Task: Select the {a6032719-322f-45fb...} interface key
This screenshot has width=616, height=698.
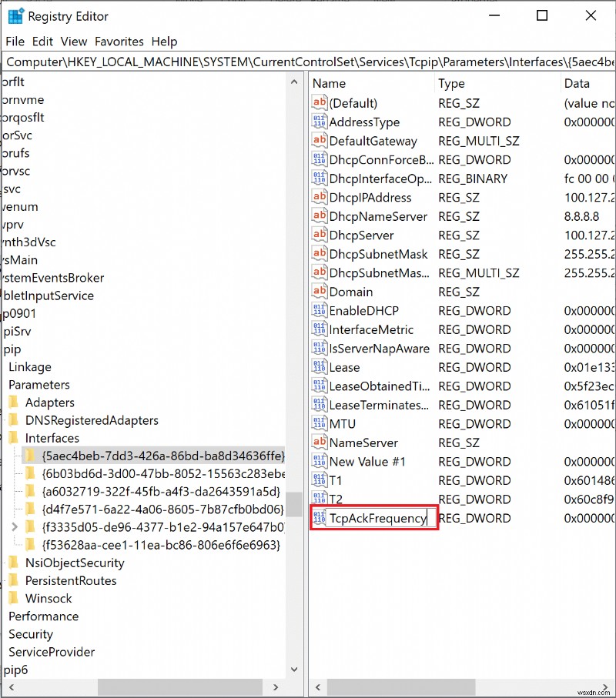Action: 161,492
